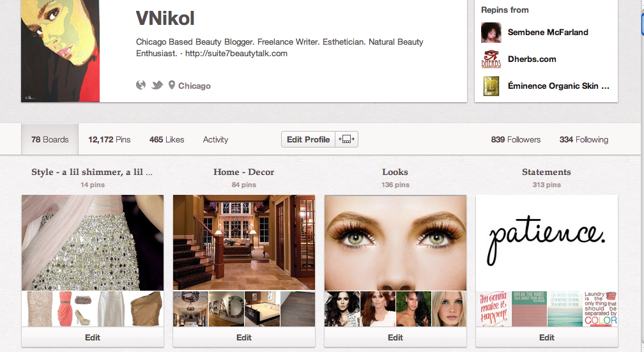The width and height of the screenshot is (644, 352).
Task: Click the location pin icon beside Chicago
Action: point(172,86)
